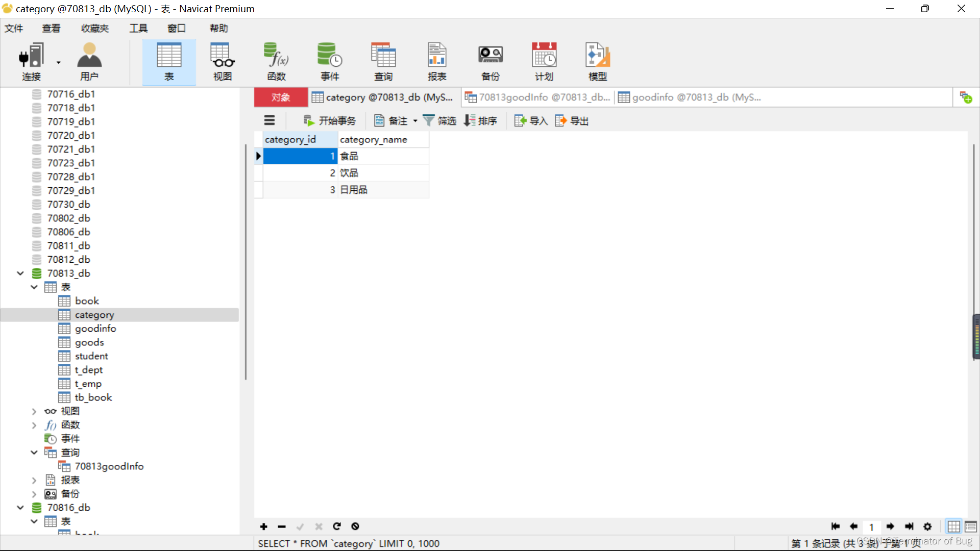This screenshot has height=551, width=980.
Task: Go to the next page
Action: 890,527
